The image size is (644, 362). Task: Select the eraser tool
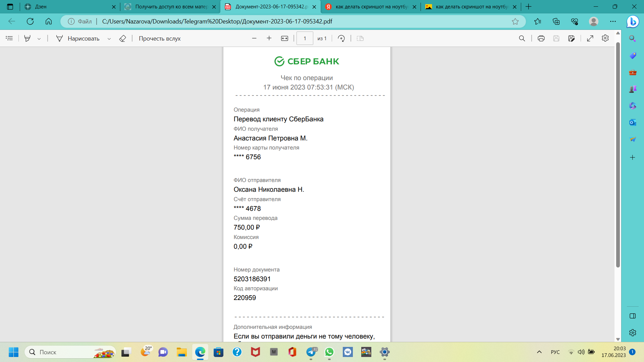(122, 39)
